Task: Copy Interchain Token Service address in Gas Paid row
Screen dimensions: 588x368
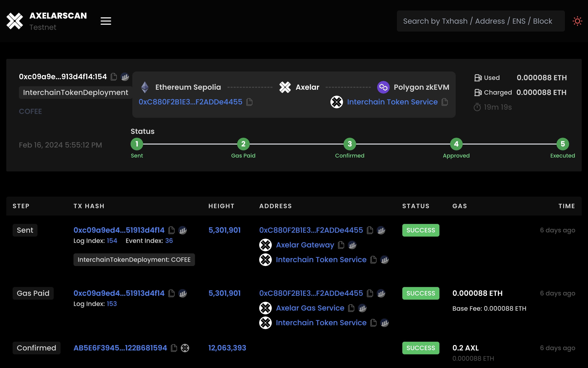Action: (x=373, y=323)
